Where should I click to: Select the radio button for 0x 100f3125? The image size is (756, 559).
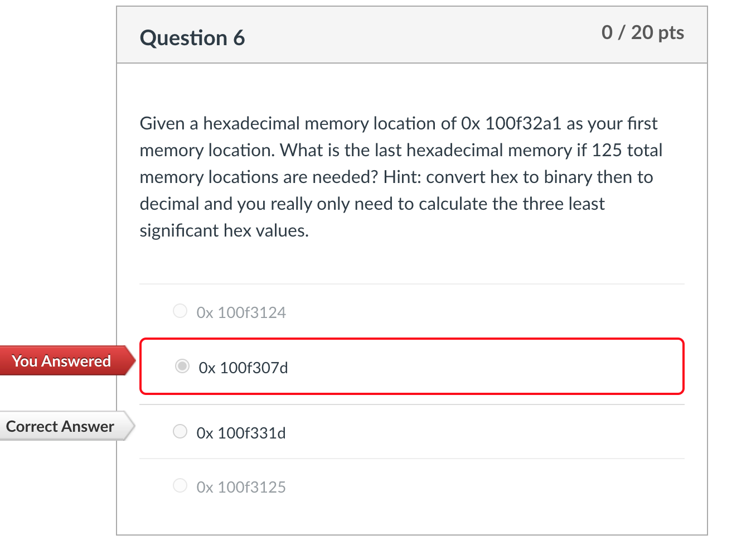180,485
